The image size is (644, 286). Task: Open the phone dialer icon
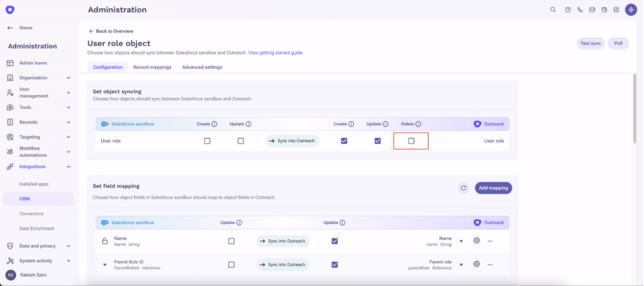[x=580, y=10]
